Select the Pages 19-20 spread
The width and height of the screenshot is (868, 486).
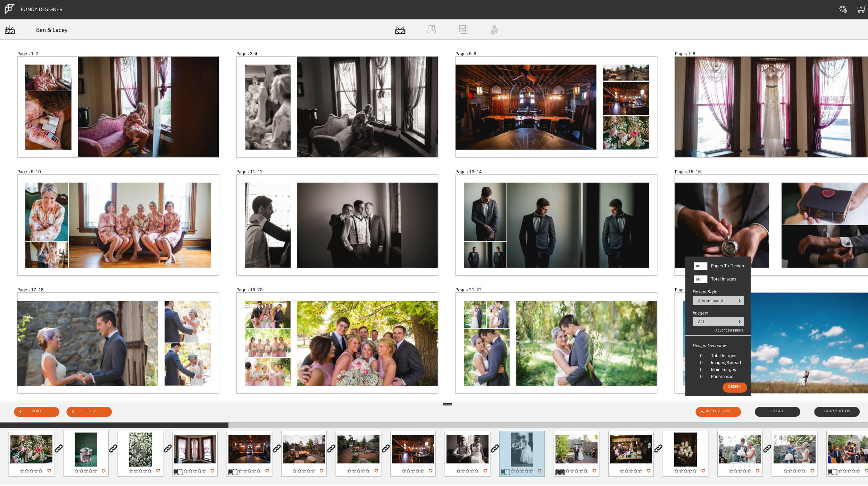[x=337, y=343]
